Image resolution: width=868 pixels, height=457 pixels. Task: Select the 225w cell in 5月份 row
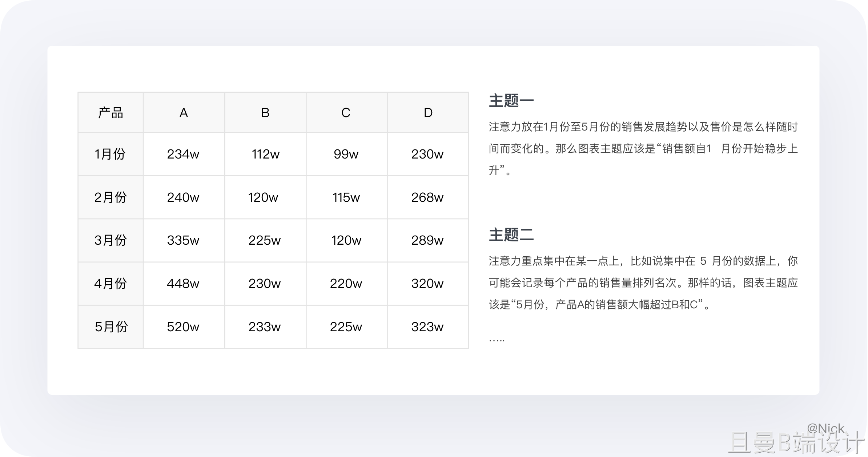[x=347, y=327]
